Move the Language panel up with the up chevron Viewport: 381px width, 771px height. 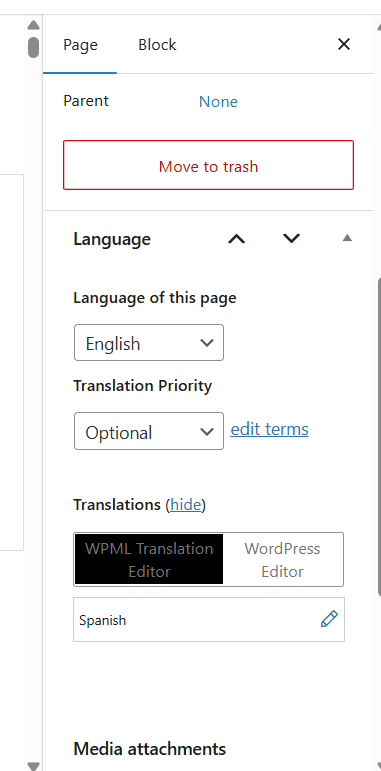tap(236, 239)
